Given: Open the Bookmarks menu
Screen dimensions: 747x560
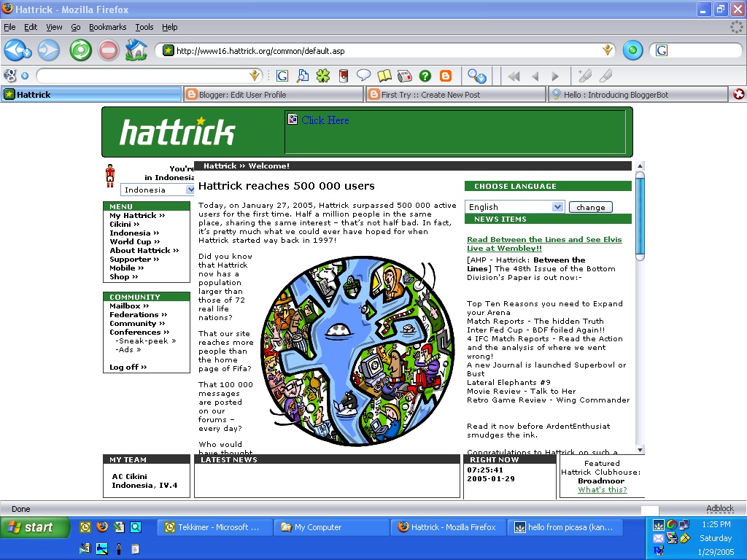Looking at the screenshot, I should pyautogui.click(x=108, y=27).
